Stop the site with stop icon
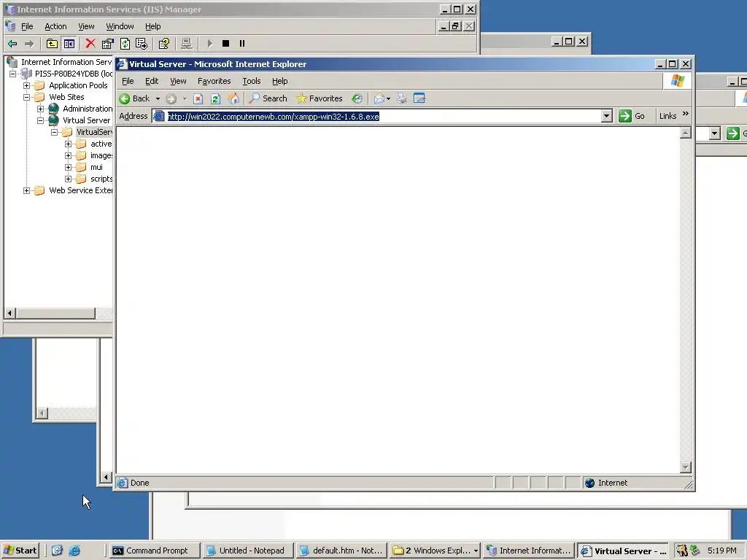The image size is (747, 560). [226, 44]
